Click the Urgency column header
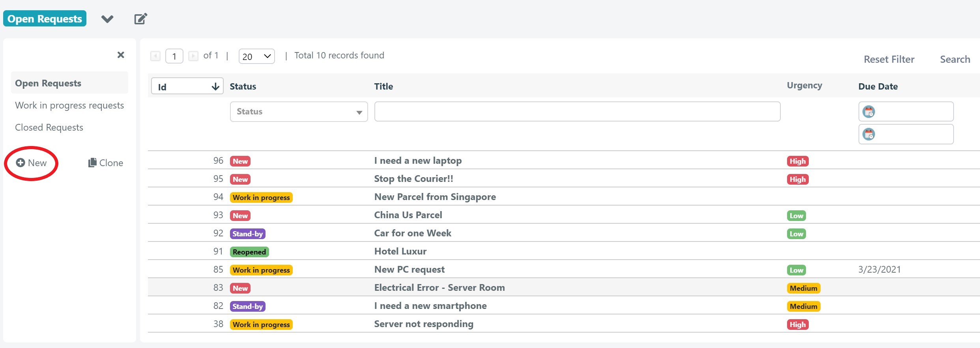Viewport: 980px width, 348px height. point(804,85)
